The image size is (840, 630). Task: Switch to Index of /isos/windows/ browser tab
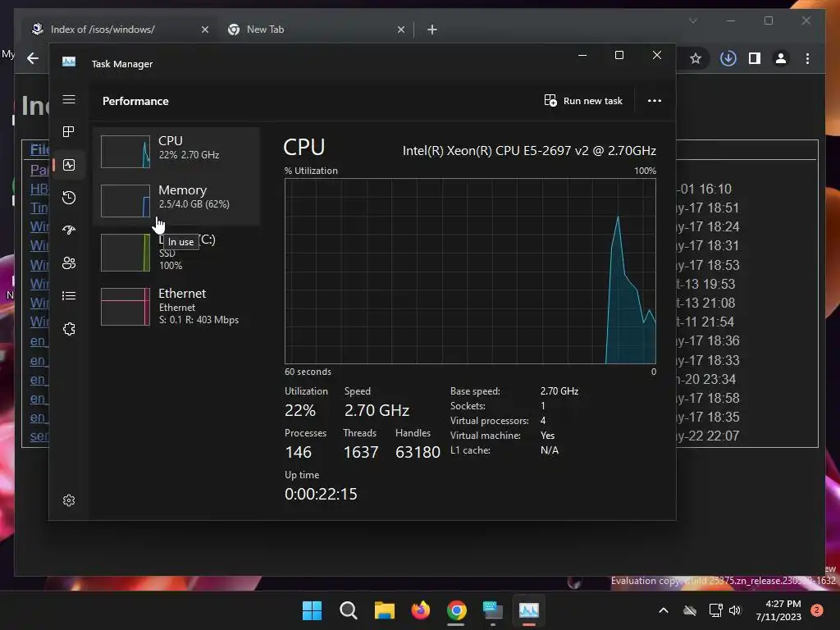(x=120, y=30)
